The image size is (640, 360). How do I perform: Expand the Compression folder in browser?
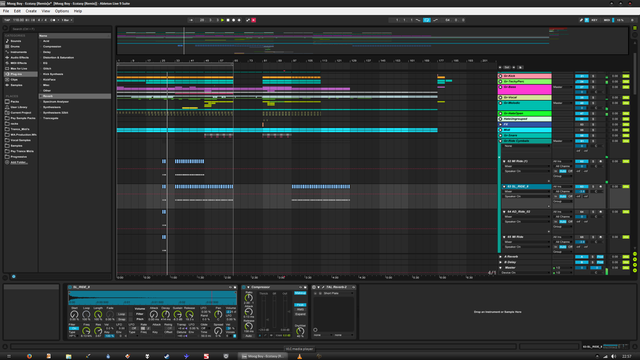pyautogui.click(x=41, y=47)
